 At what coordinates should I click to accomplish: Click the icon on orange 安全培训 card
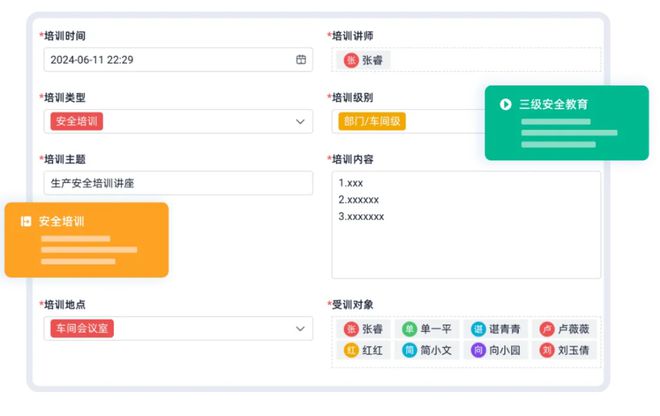click(x=26, y=221)
